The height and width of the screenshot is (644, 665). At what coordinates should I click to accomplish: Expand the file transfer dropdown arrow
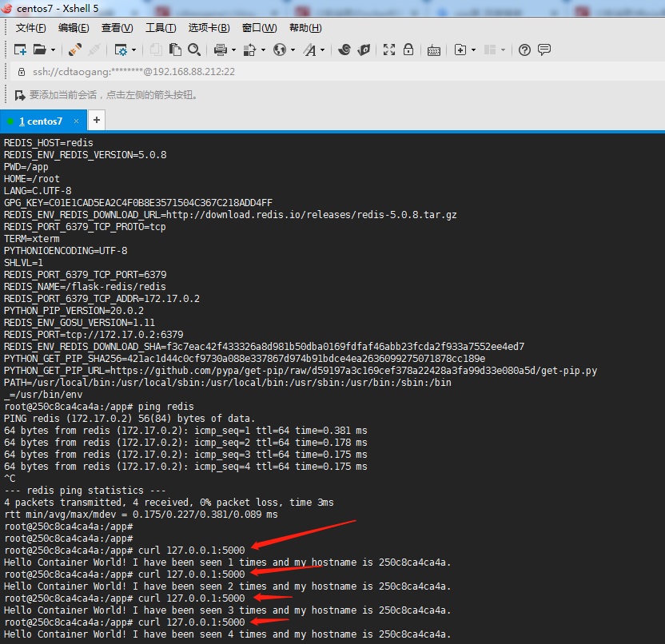tap(264, 50)
